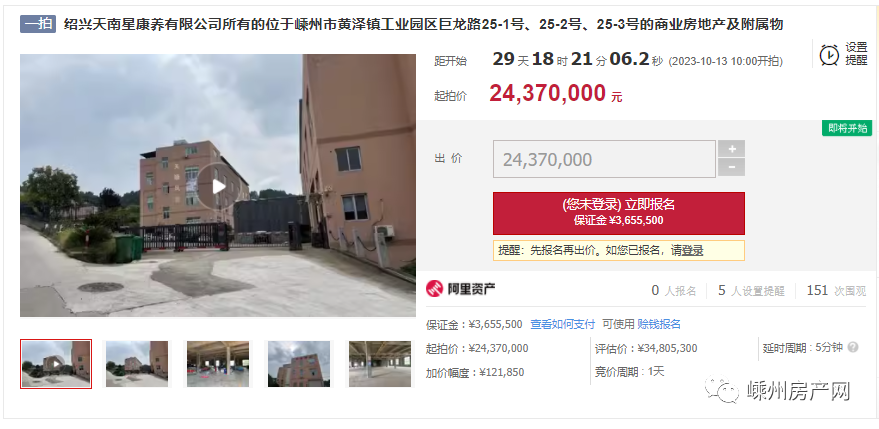Image resolution: width=879 pixels, height=429 pixels.
Task: Click the 即将开始 green status tag
Action: pos(847,128)
